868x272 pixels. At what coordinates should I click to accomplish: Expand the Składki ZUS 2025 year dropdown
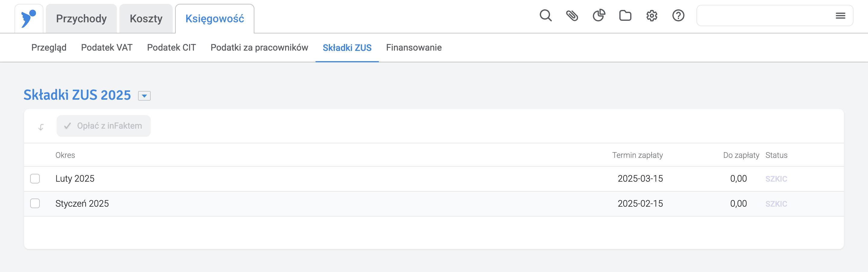tap(144, 96)
